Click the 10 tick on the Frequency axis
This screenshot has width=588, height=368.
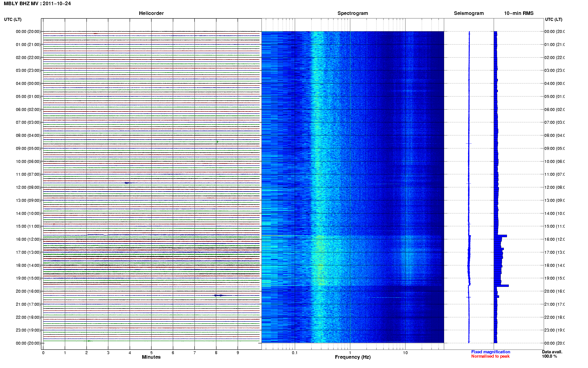405,353
